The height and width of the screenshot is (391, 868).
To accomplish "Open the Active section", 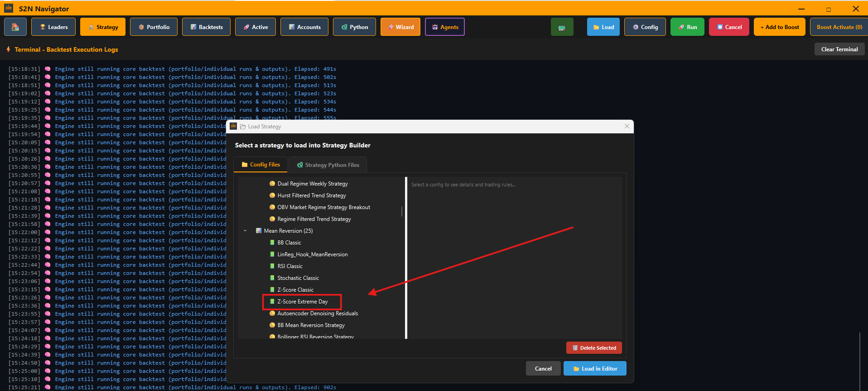I will pos(256,27).
